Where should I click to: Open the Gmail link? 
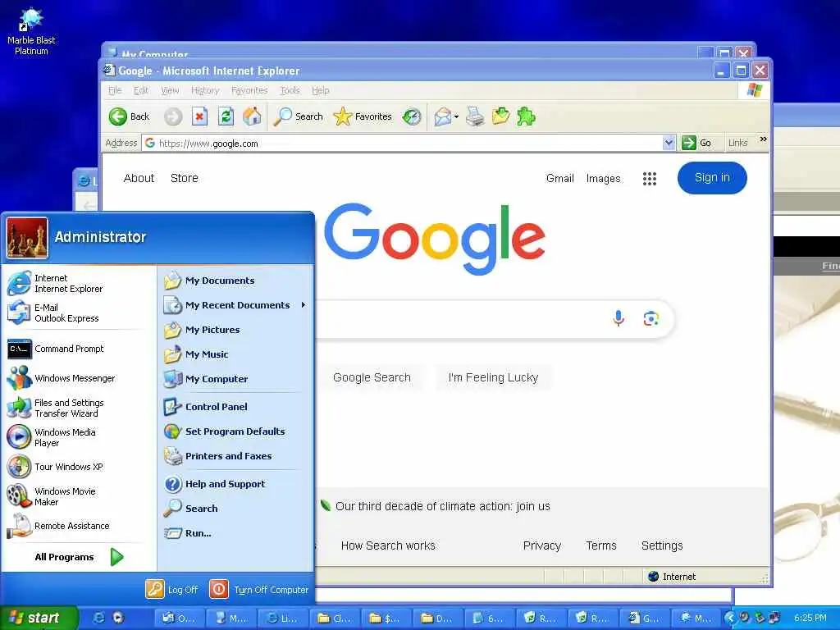(559, 178)
